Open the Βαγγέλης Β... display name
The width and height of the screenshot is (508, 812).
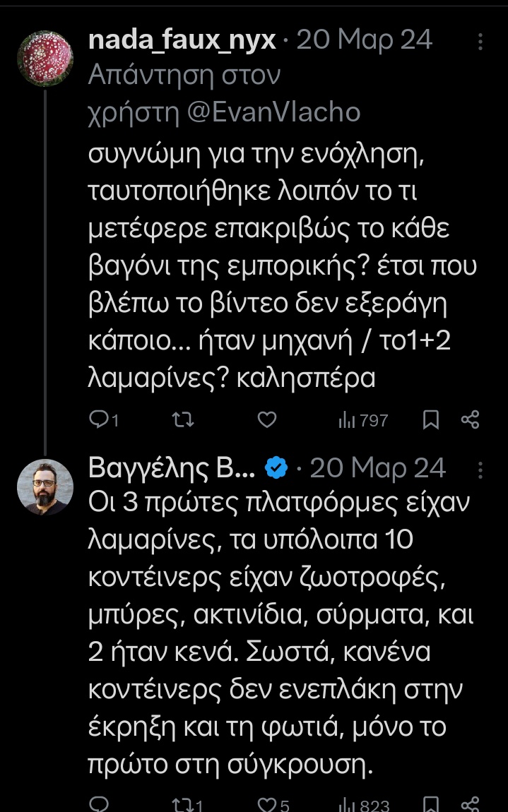pos(172,469)
